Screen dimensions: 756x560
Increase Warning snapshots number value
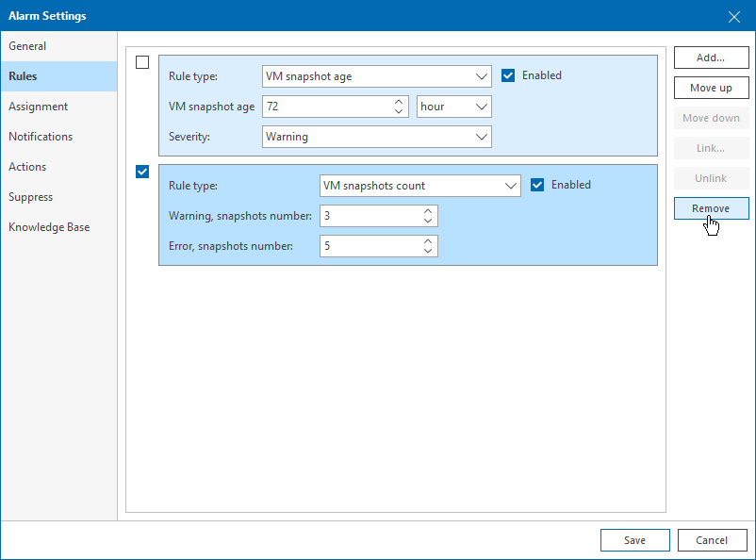[428, 210]
